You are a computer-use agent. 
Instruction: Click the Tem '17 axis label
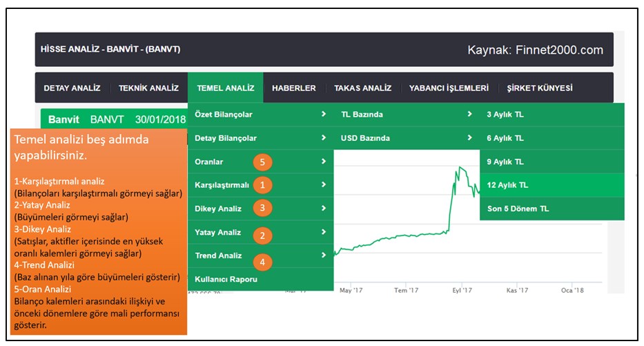(406, 290)
